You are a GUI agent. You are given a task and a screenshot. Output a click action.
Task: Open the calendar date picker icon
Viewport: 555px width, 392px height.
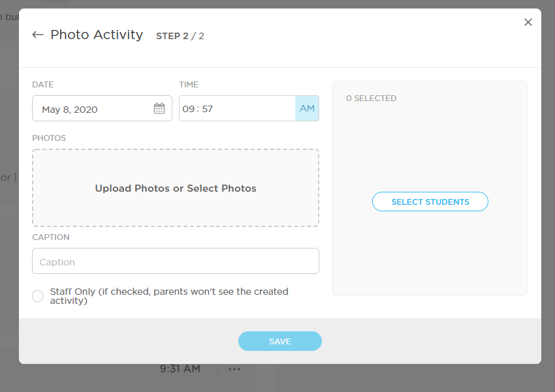coord(159,108)
